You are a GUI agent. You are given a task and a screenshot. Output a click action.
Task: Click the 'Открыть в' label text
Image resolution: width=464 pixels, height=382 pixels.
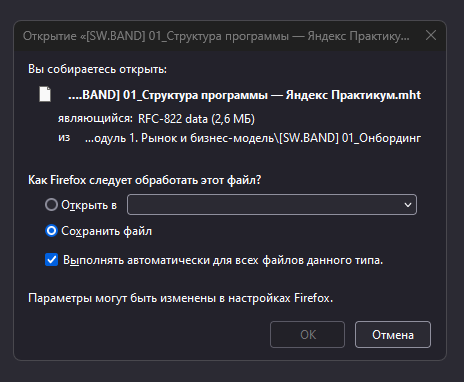[89, 205]
